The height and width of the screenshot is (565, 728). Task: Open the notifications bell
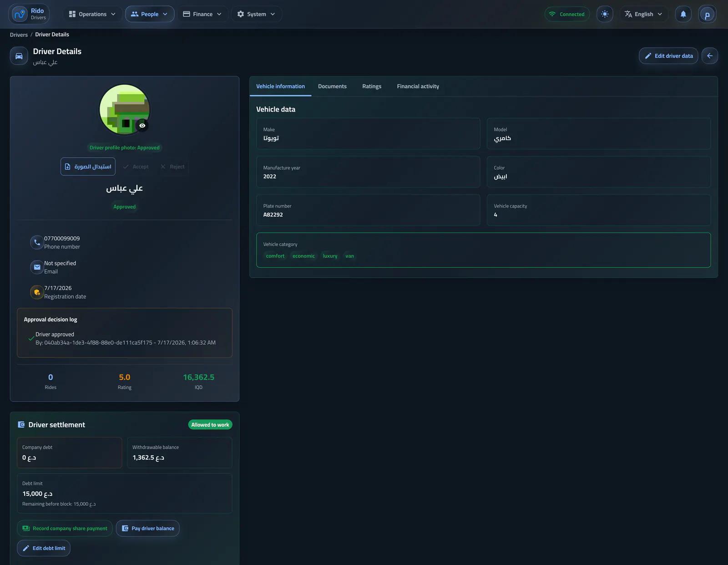pyautogui.click(x=683, y=14)
